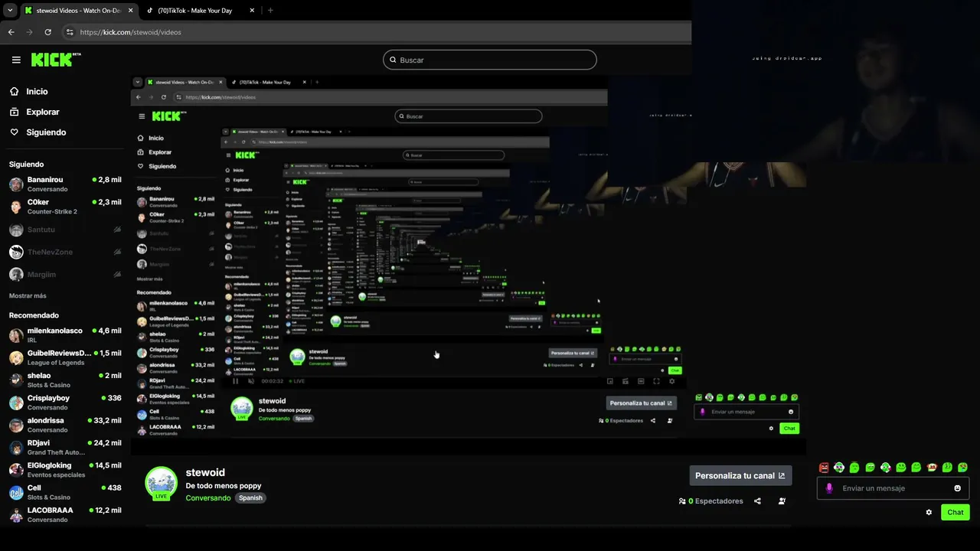The width and height of the screenshot is (980, 551).
Task: Focus the Enviar un mensaje field
Action: click(x=893, y=488)
